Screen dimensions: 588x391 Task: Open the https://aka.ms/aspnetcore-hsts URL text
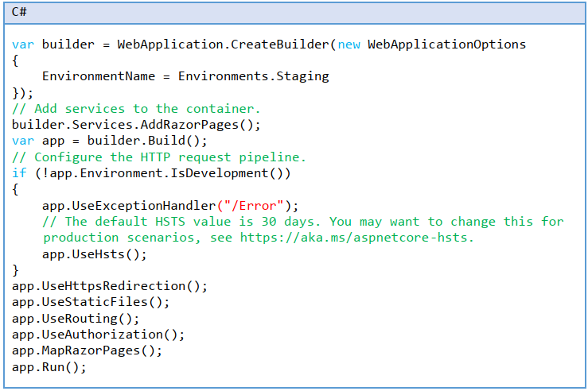point(353,238)
